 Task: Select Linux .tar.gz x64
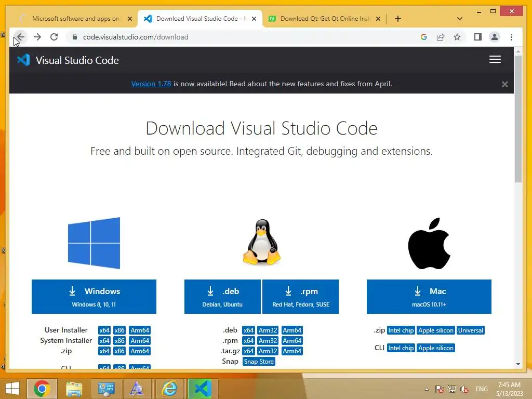pos(248,351)
